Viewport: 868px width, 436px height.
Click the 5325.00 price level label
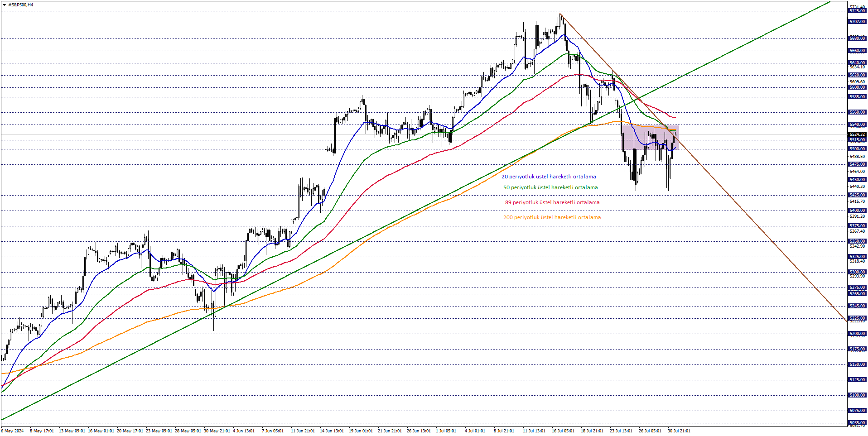pos(857,257)
